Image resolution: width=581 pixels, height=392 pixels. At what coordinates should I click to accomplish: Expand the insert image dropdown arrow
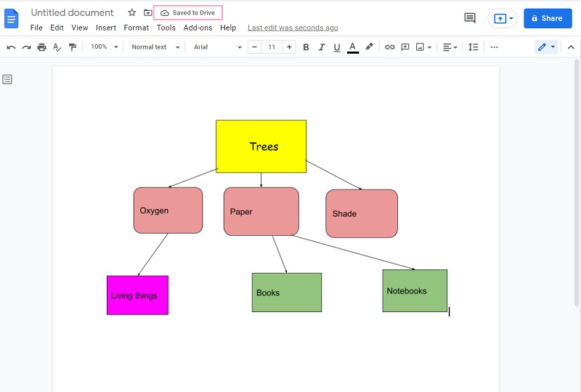pyautogui.click(x=429, y=47)
